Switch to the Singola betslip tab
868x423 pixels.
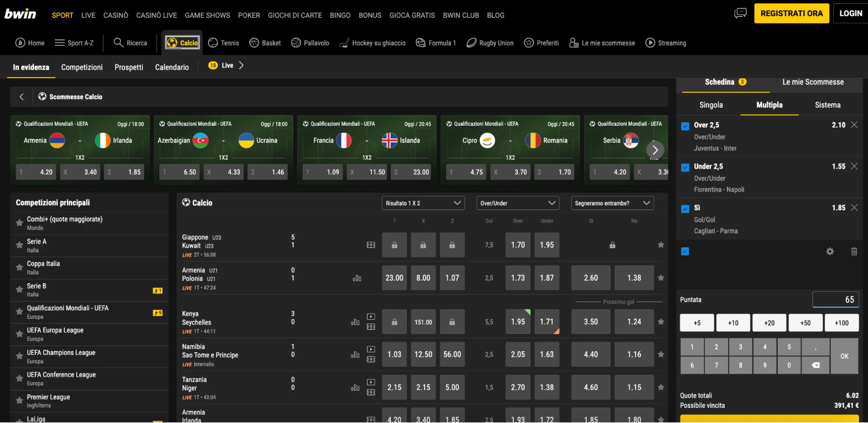pos(711,105)
